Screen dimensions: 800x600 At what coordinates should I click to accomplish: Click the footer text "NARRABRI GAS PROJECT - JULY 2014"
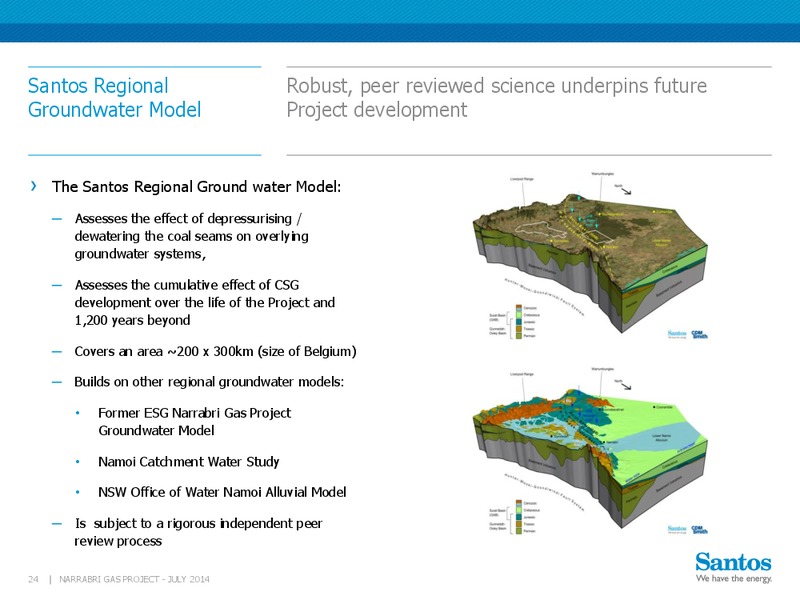coord(134,579)
